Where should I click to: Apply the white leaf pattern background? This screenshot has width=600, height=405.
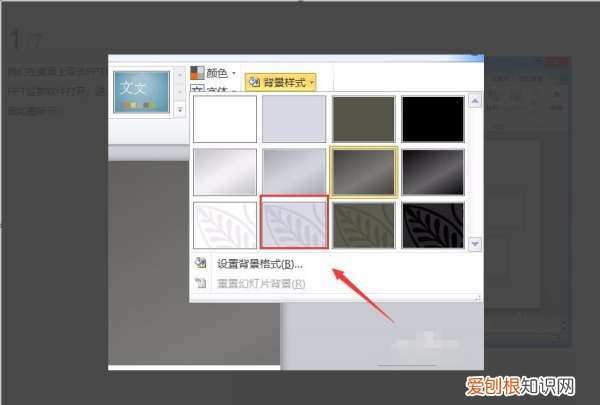(x=225, y=225)
